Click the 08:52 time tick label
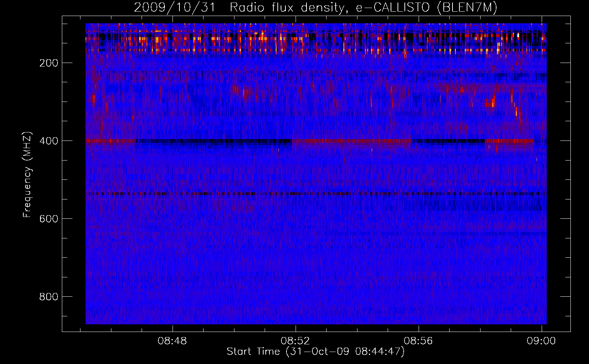Image resolution: width=589 pixels, height=364 pixels. click(295, 341)
